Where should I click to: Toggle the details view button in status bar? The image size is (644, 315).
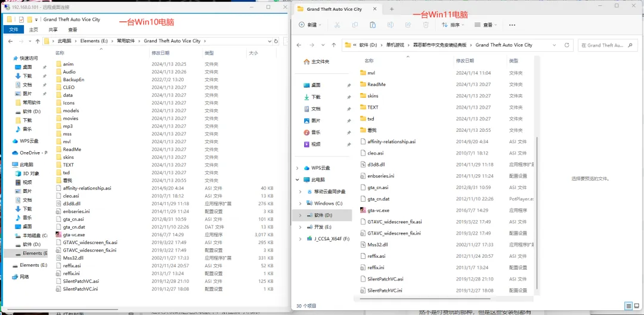tap(628, 306)
